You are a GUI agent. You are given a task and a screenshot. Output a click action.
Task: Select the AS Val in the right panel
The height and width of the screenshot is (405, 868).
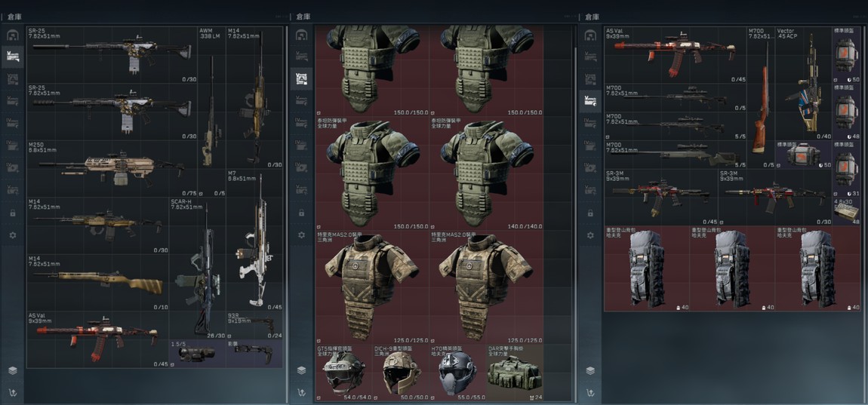click(x=676, y=55)
